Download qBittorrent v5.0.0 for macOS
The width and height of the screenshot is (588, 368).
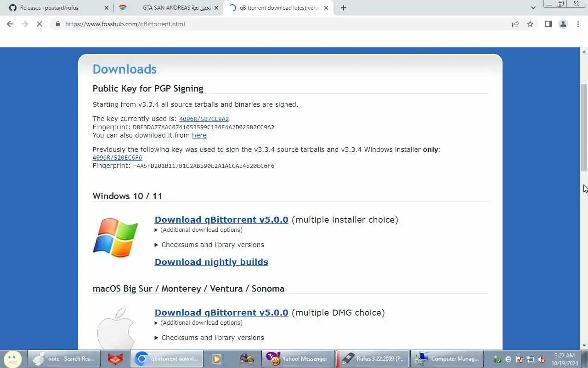(x=221, y=312)
